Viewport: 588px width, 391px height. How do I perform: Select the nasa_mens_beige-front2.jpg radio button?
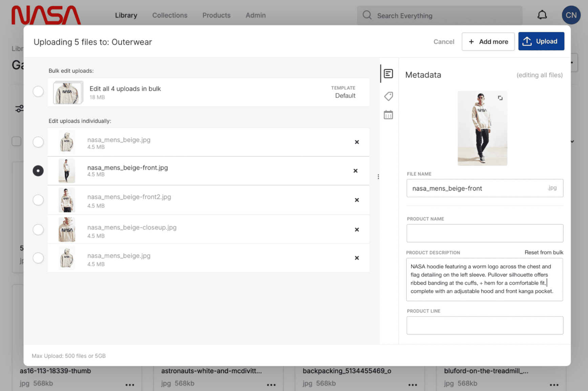[38, 200]
